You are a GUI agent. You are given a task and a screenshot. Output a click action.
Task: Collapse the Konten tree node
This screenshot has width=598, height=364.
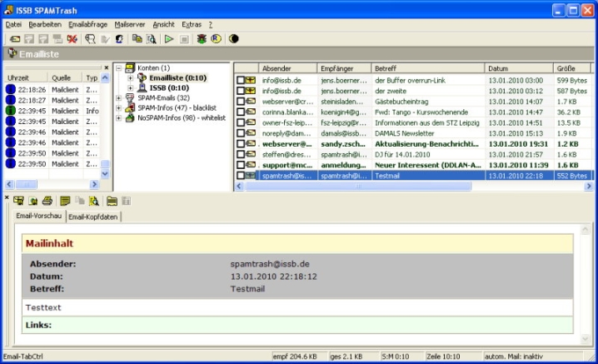pos(119,67)
